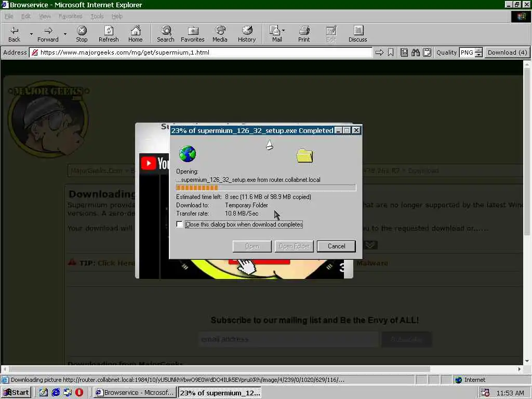Click the vertical scrollbar down arrow
Viewport: 532px width, 399px height.
click(527, 361)
